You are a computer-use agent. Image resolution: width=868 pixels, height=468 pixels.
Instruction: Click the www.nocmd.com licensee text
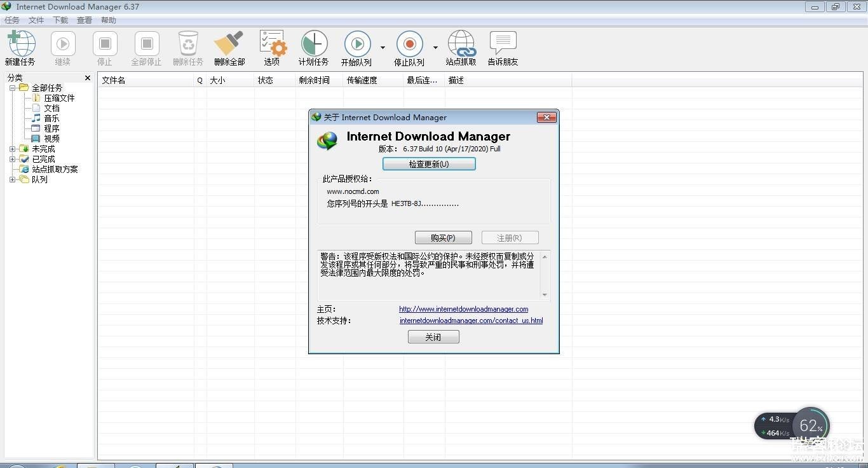[x=353, y=191]
